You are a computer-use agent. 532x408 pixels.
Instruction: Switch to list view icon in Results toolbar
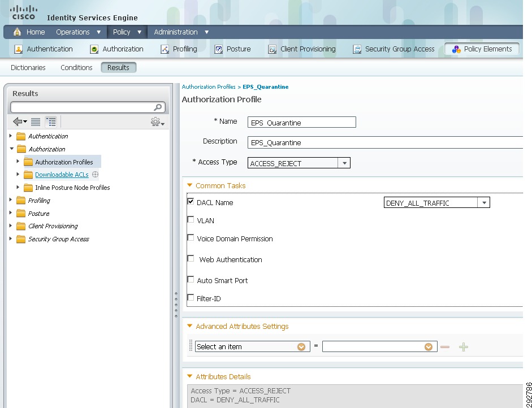coord(36,121)
